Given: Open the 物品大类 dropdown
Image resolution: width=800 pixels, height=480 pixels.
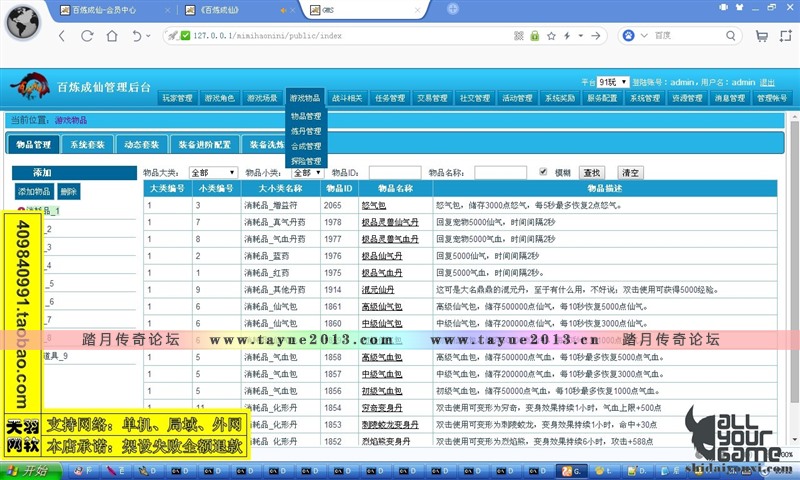Looking at the screenshot, I should click(212, 173).
